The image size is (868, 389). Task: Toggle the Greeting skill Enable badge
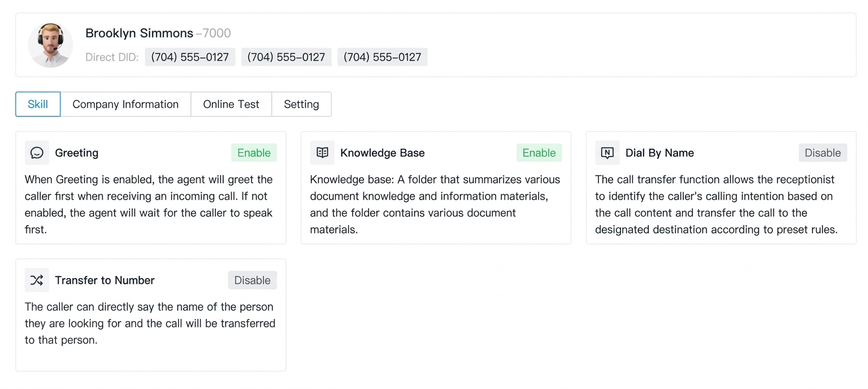coord(254,153)
